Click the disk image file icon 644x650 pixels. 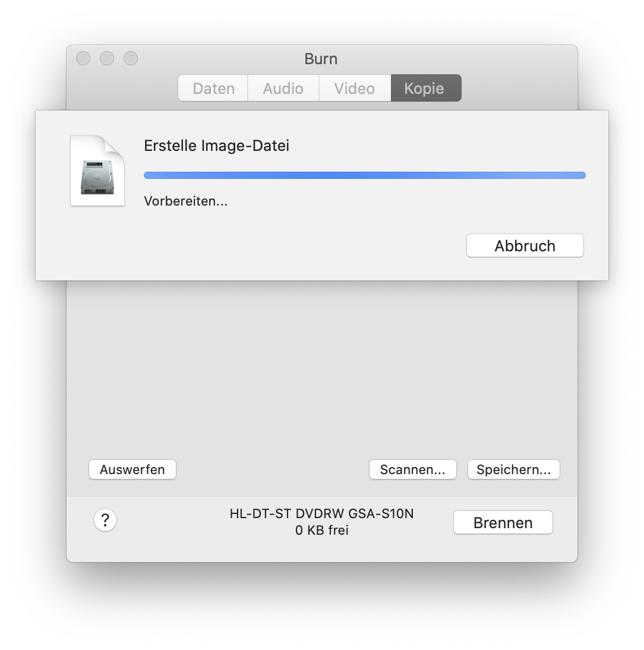pos(97,171)
